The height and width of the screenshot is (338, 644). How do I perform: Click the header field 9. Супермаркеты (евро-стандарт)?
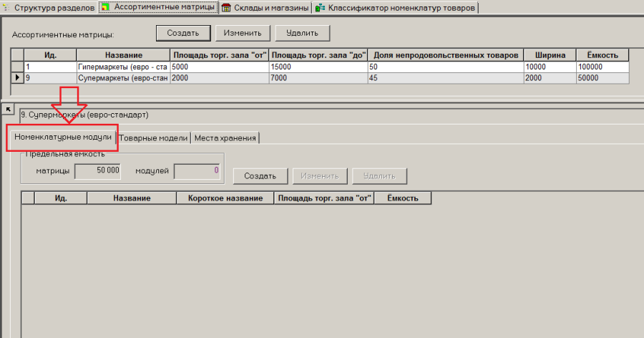coord(332,115)
